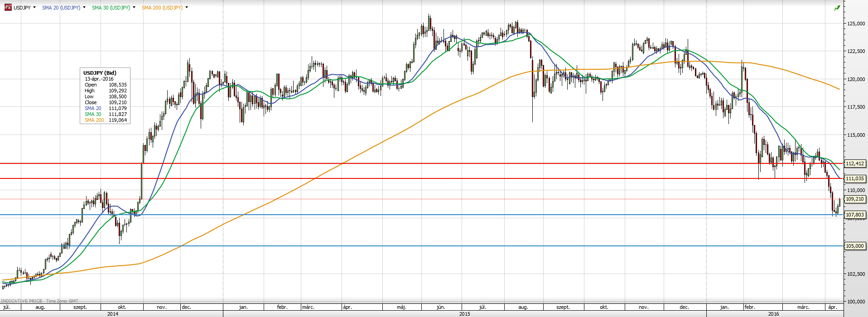The height and width of the screenshot is (317, 868).
Task: Click the 125,000 price axis label
Action: click(856, 24)
